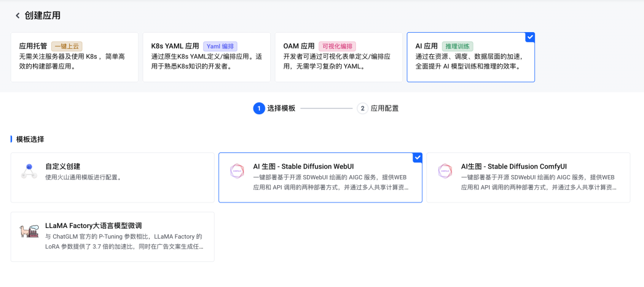The image size is (644, 287).
Task: Toggle checkmark on Stable Diffusion WebUI card
Action: pyautogui.click(x=417, y=157)
